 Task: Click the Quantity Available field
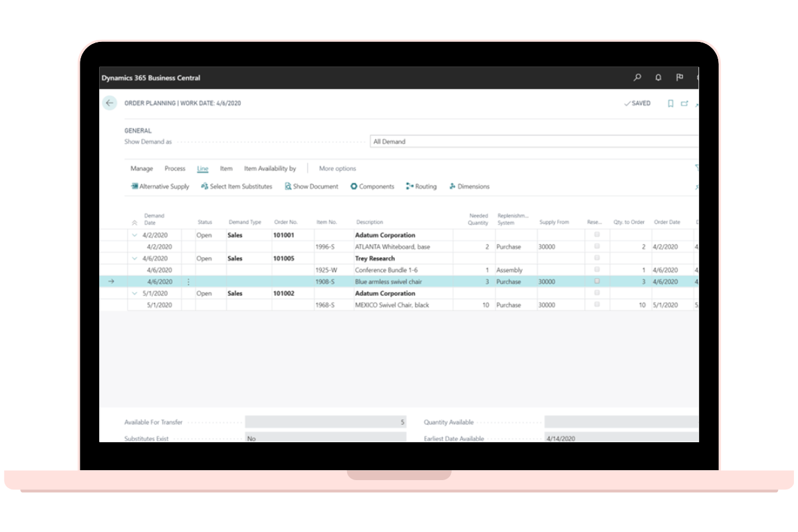click(x=622, y=422)
